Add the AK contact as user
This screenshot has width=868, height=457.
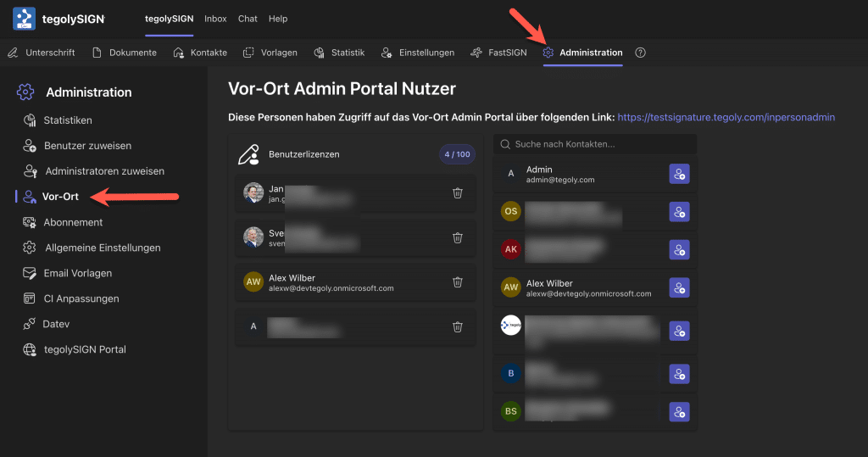coord(679,250)
